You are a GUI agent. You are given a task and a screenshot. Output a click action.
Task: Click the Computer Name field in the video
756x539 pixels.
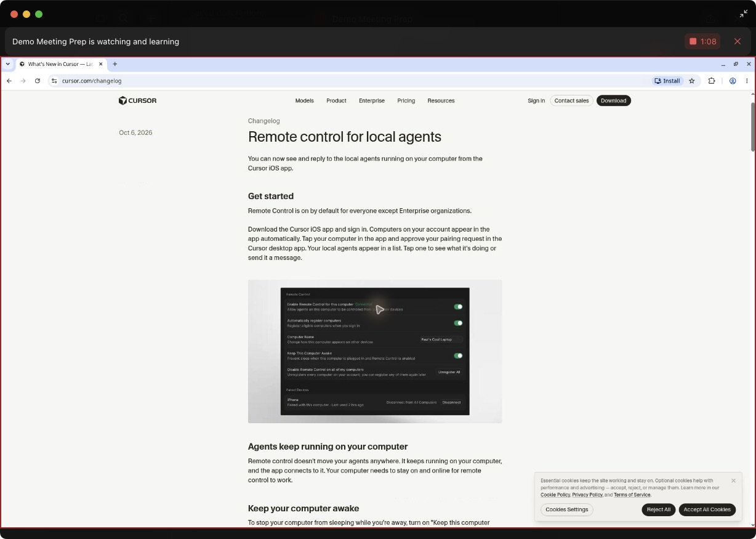click(x=441, y=339)
